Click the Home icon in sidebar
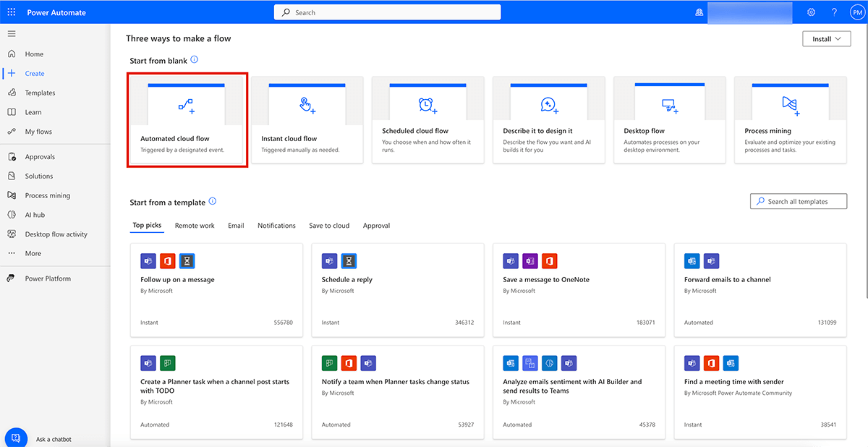The width and height of the screenshot is (868, 447). tap(11, 54)
